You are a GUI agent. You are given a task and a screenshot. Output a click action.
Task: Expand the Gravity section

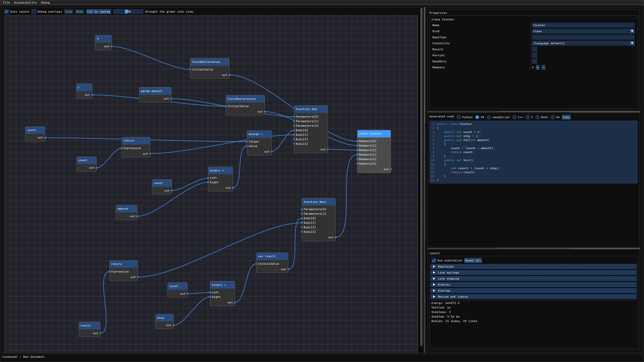(x=533, y=285)
